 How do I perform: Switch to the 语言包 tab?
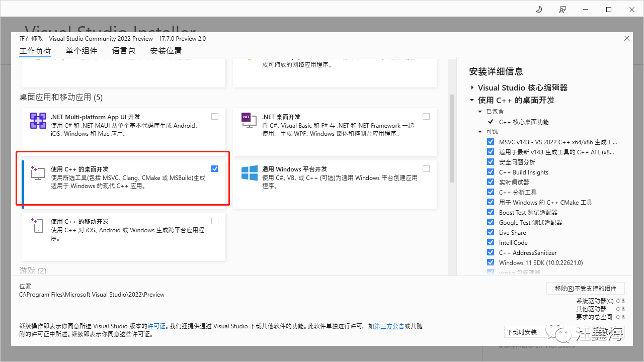[124, 51]
